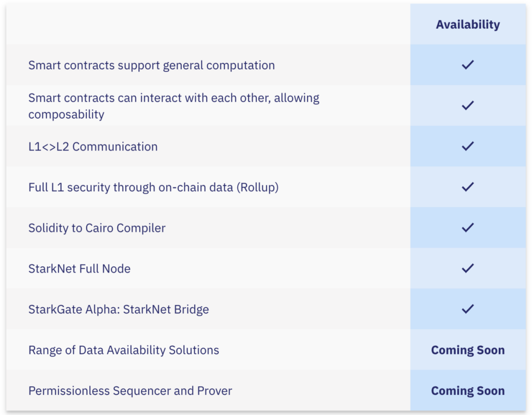Click checkmark for smart contracts general computation
The image size is (532, 415).
tap(468, 65)
